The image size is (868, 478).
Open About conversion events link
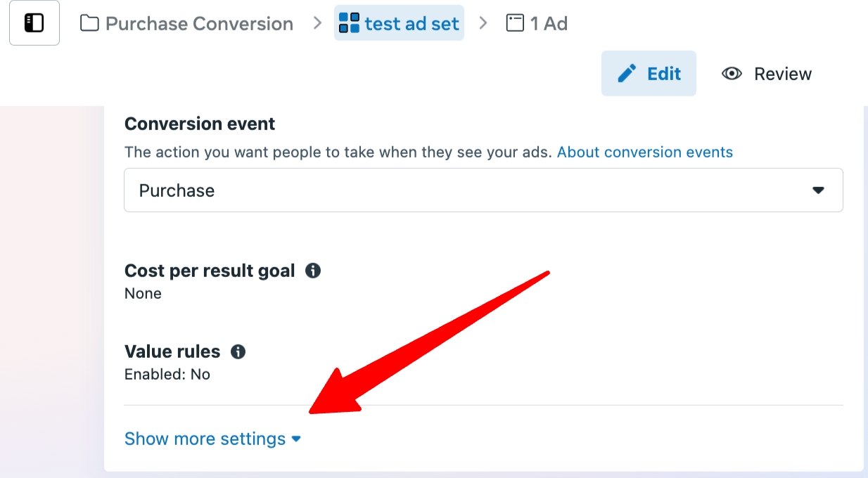(645, 153)
